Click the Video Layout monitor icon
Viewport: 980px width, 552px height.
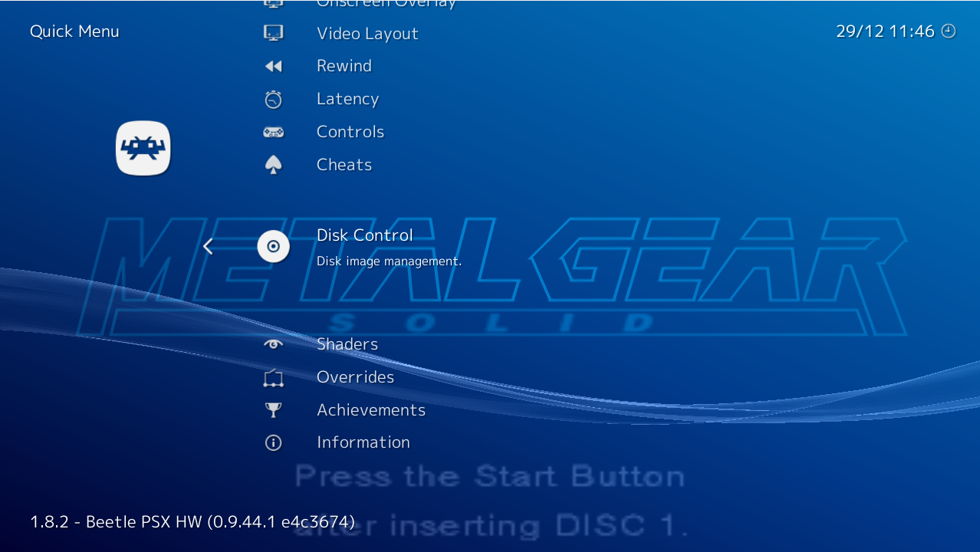(x=273, y=33)
